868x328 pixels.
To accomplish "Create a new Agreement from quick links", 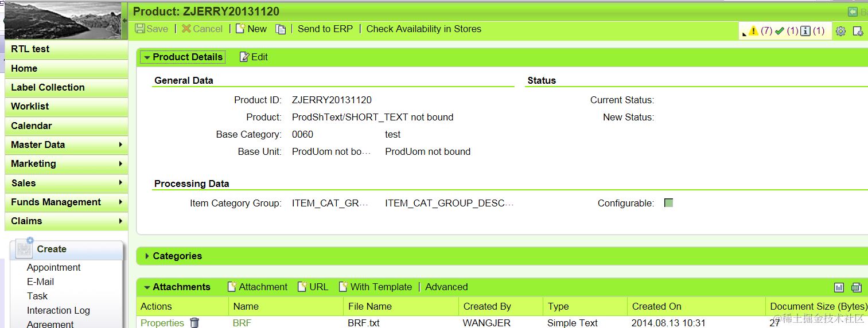I will click(x=50, y=323).
